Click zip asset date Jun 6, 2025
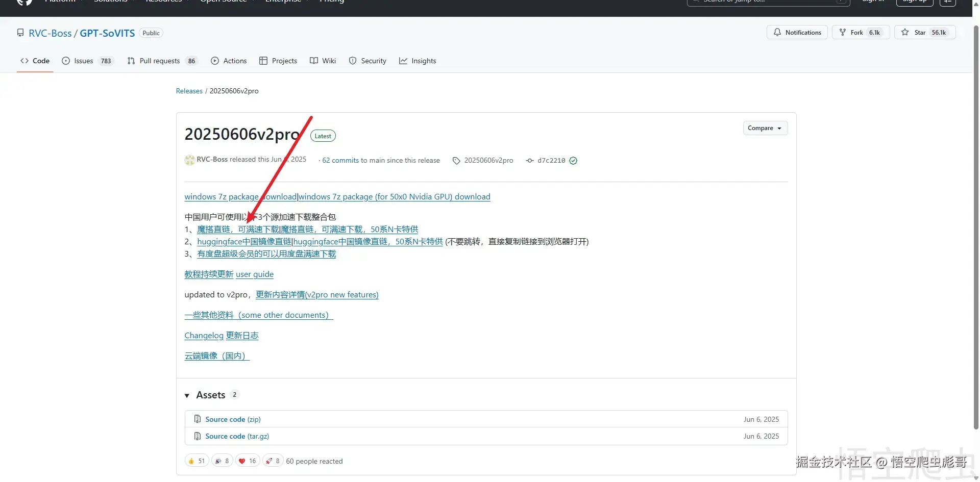980x482 pixels. point(761,419)
